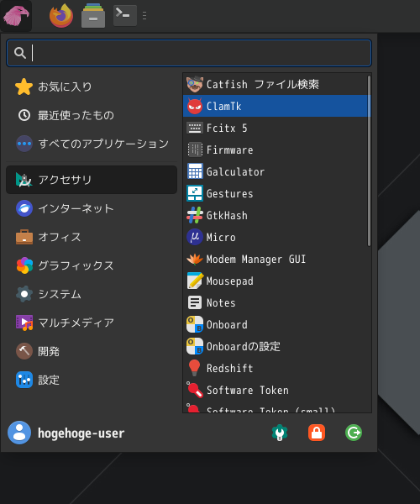Screen dimensions: 420x504
Task: Open the file manager panel launcher
Action: (93, 16)
